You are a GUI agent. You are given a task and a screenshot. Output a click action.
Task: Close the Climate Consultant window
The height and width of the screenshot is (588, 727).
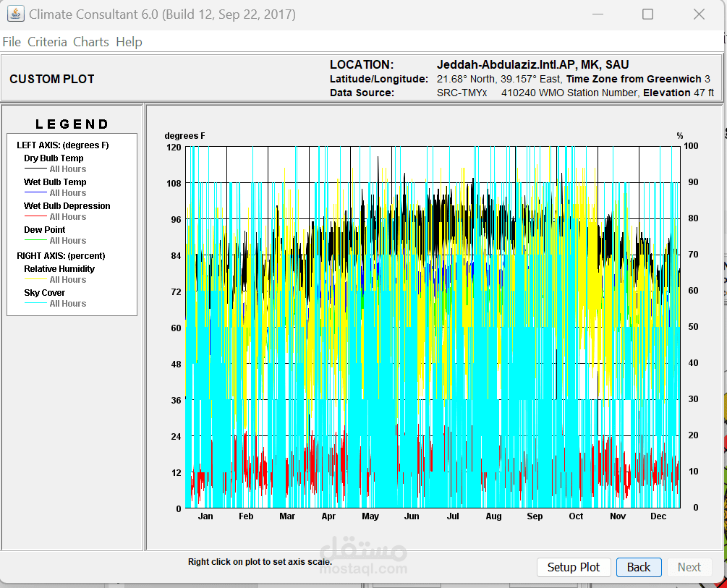point(698,14)
